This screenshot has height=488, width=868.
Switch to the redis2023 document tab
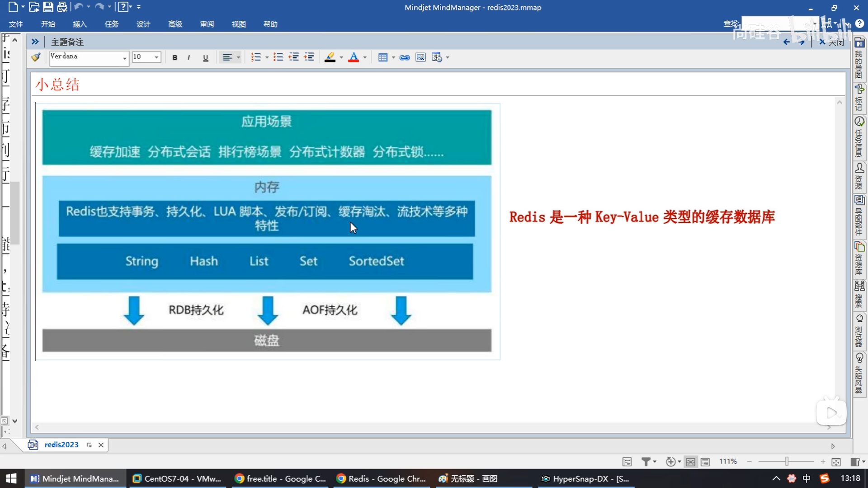(x=61, y=445)
